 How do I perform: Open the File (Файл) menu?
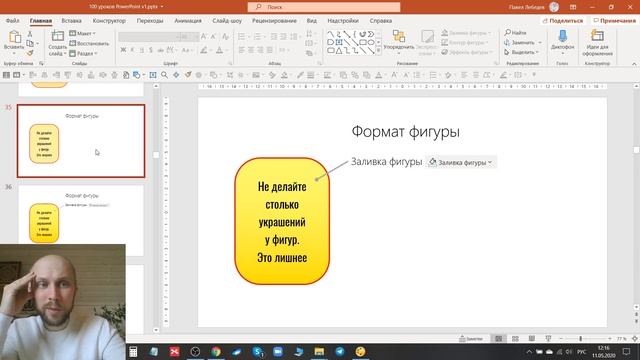12,20
